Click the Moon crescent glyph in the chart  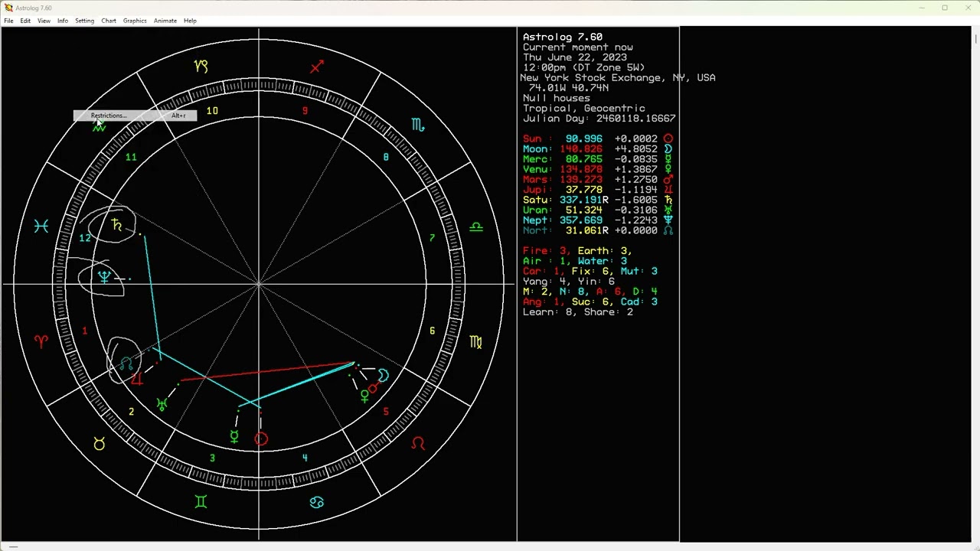(383, 375)
